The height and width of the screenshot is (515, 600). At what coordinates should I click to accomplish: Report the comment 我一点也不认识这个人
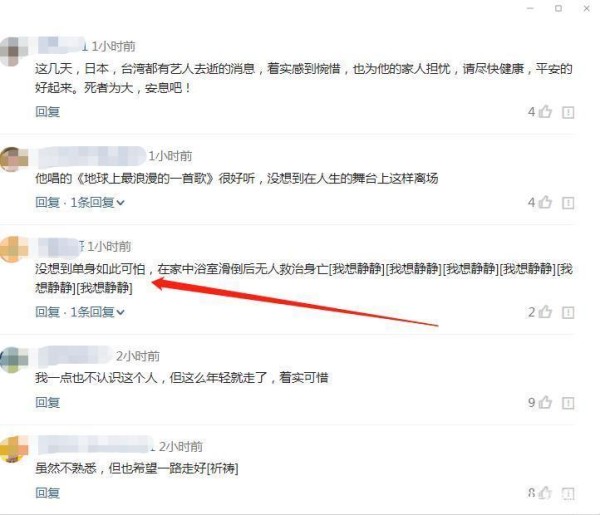coord(568,403)
